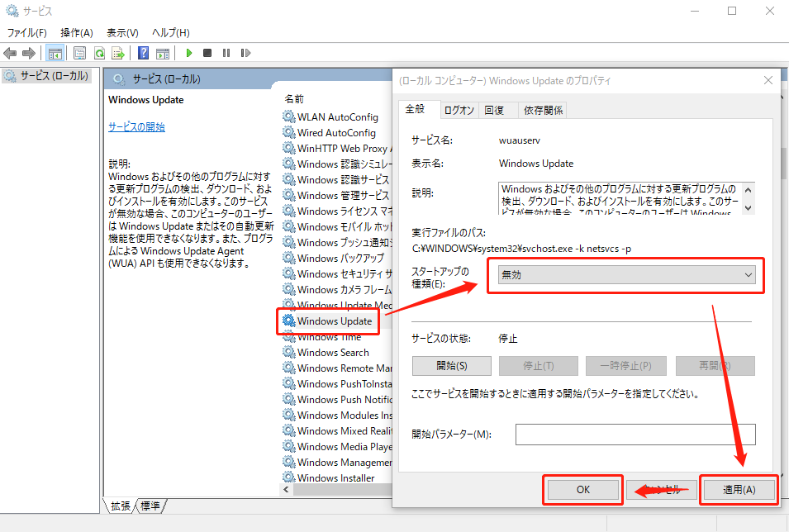The image size is (789, 532).
Task: Click the Restart Service toolbar icon
Action: 245,53
